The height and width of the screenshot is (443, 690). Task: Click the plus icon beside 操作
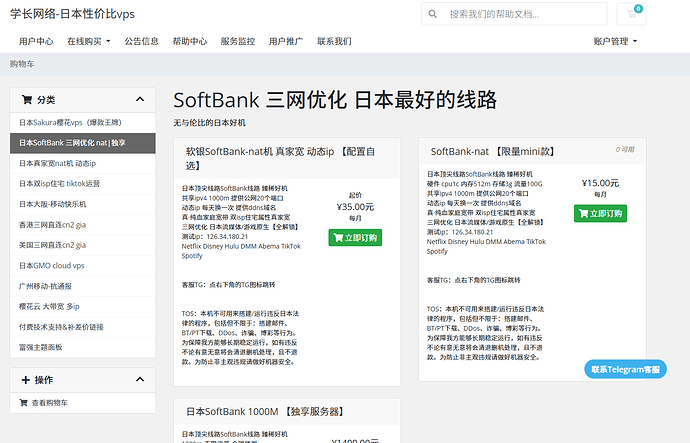(26, 380)
